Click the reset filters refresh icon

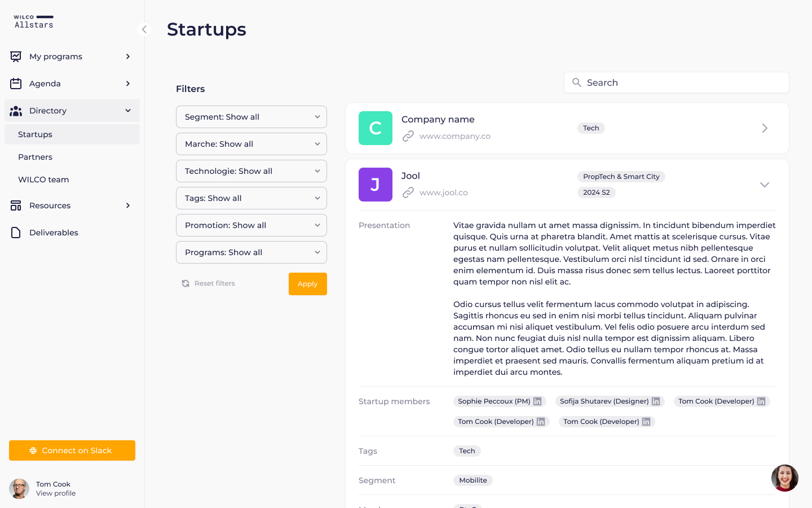pos(186,283)
